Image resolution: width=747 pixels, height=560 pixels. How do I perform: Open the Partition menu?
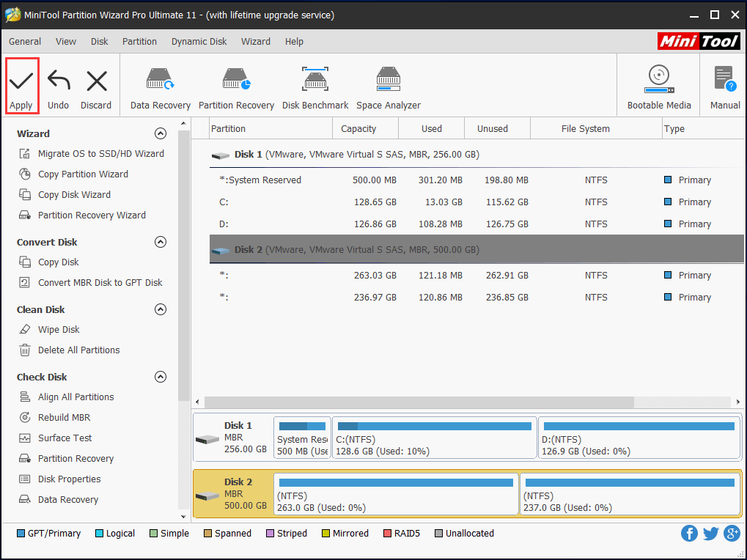pyautogui.click(x=139, y=42)
